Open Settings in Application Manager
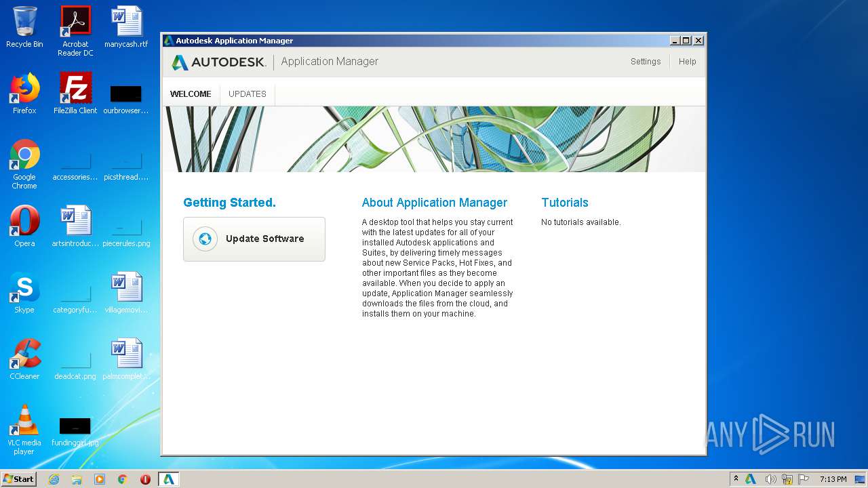This screenshot has width=868, height=488. (646, 62)
